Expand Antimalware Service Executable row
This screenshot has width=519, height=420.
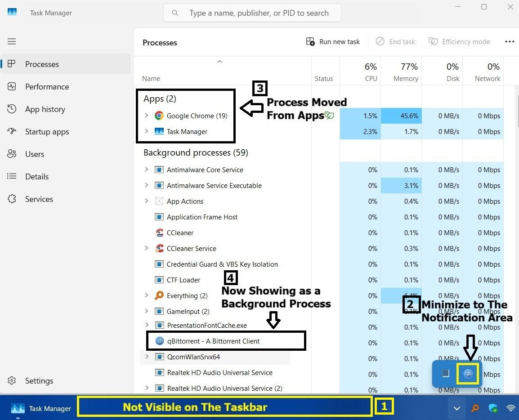coord(146,185)
